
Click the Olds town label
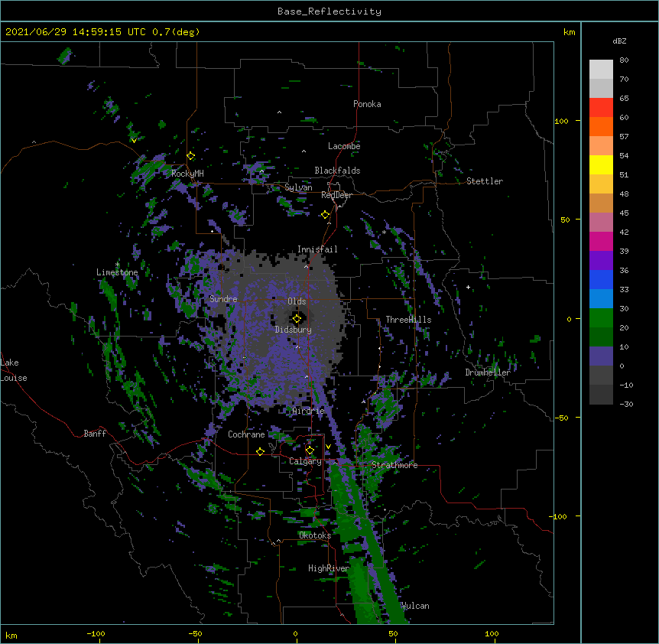[297, 301]
